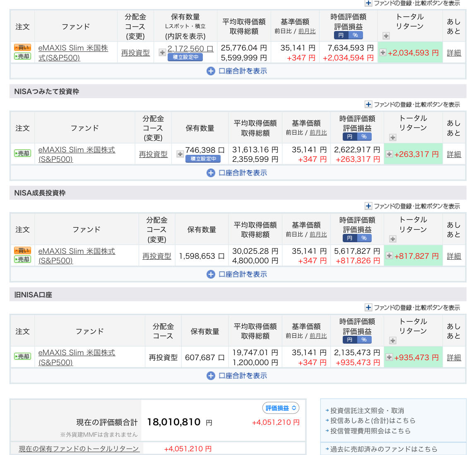This screenshot has height=455, width=476.
Task: Click the plus icon beside the +935,473 円 total return
Action: pyautogui.click(x=389, y=357)
